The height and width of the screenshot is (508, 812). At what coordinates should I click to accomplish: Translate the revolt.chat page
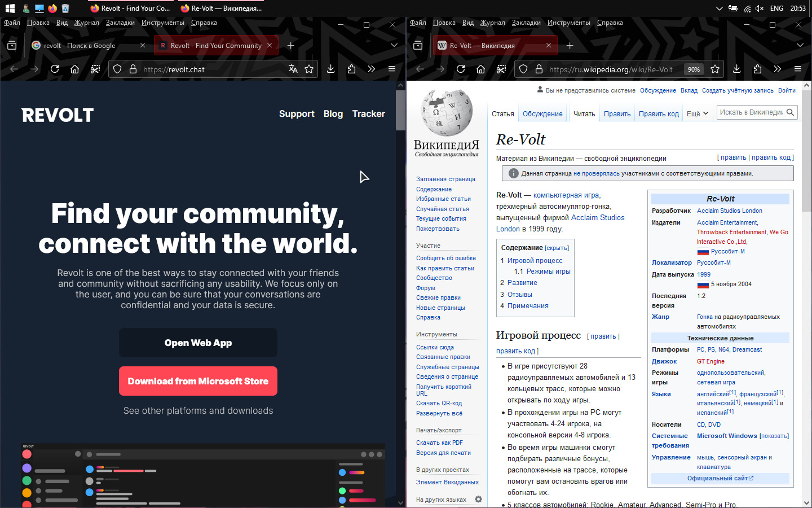coord(293,69)
